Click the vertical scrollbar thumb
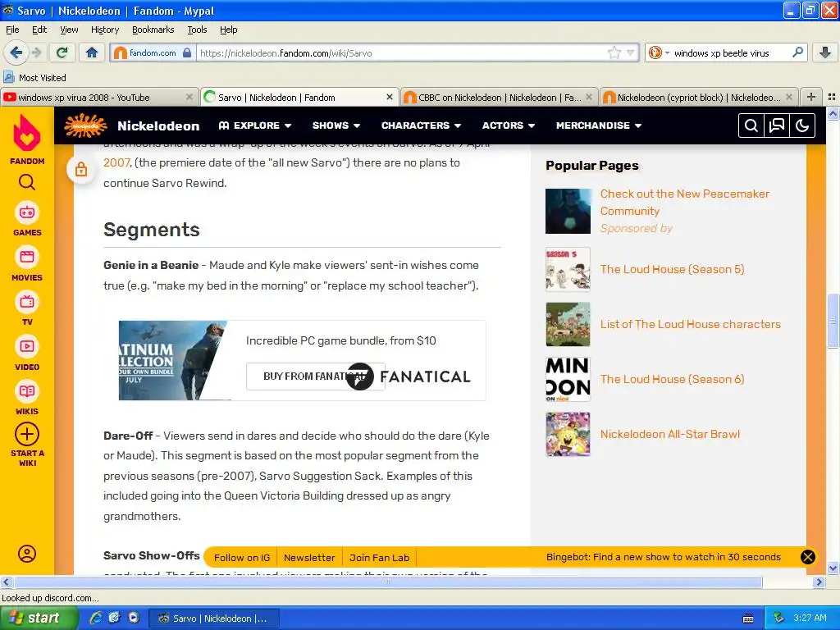Screen dimensions: 840x630 [x=833, y=321]
